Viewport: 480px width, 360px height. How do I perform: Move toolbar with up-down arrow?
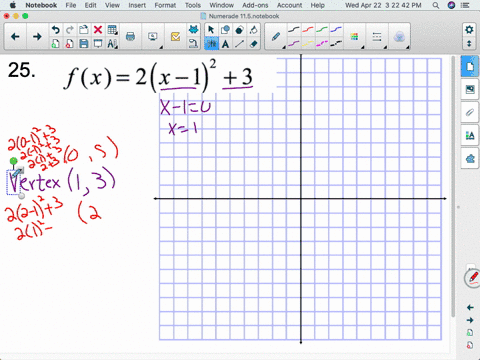469,44
